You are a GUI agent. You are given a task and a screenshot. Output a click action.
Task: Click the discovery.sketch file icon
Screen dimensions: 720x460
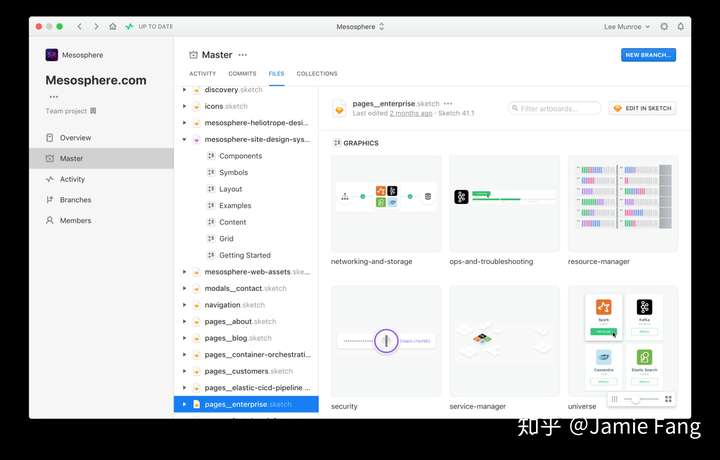coord(196,90)
